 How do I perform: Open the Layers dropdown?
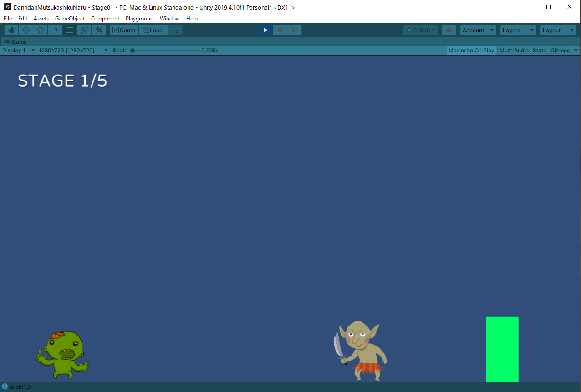(518, 30)
